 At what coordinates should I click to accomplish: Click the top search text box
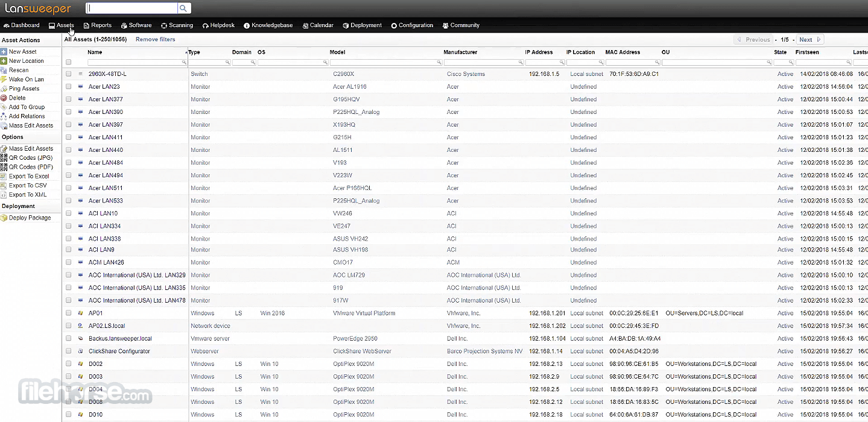132,8
